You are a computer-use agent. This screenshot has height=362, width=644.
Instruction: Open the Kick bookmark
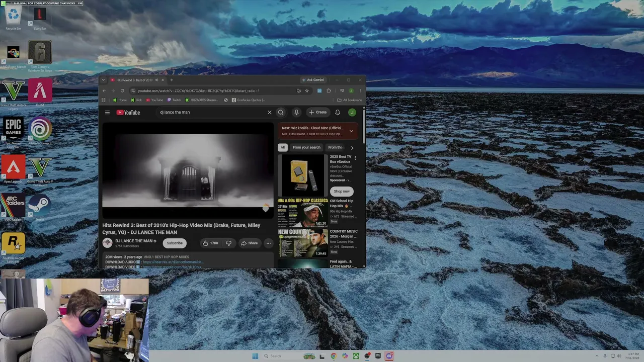pyautogui.click(x=136, y=100)
